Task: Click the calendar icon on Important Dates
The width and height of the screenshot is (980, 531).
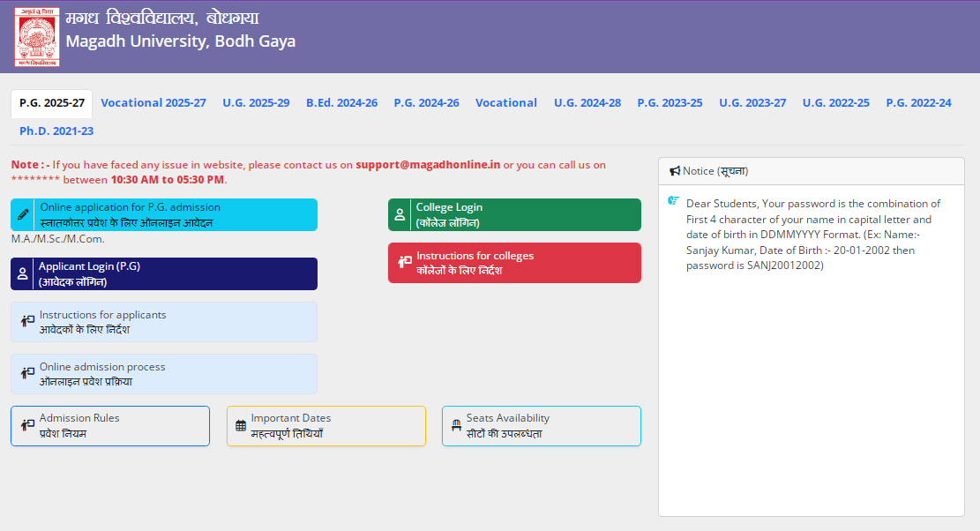Action: point(240,425)
